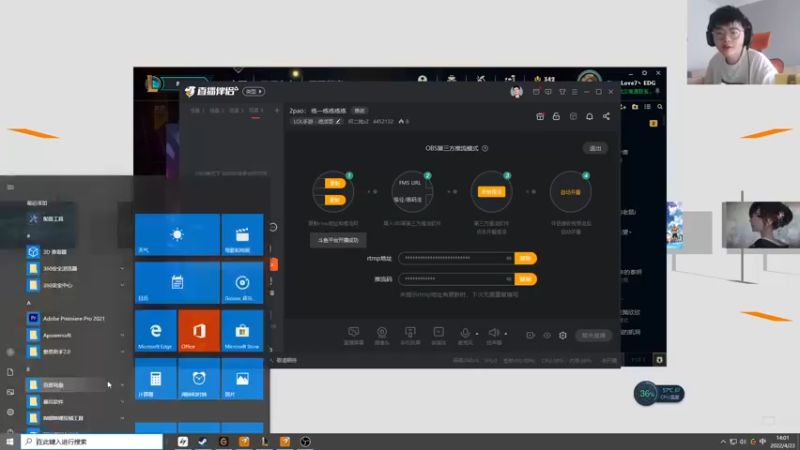800x450 pixels.
Task: Click the stream key field
Action: point(456,279)
